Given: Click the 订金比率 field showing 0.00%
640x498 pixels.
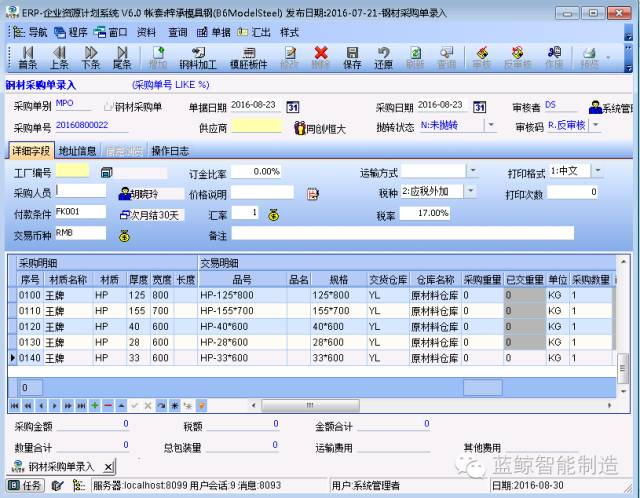Looking at the screenshot, I should pos(256,171).
